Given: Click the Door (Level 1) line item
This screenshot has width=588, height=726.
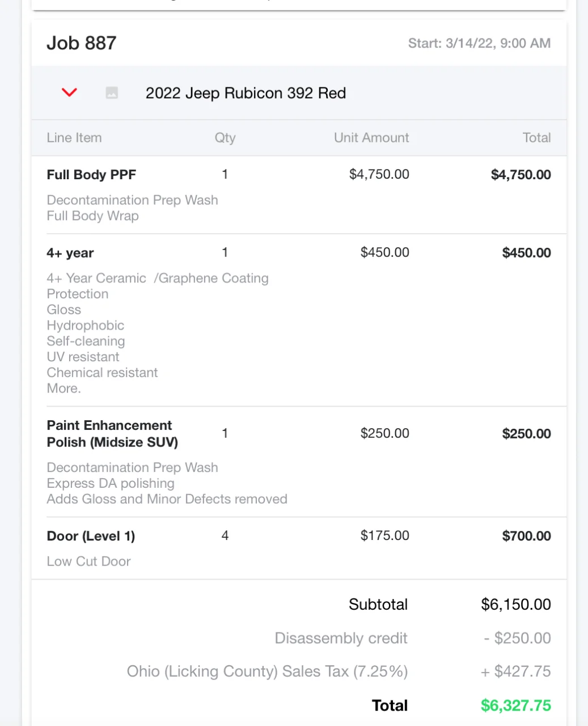Looking at the screenshot, I should 90,535.
